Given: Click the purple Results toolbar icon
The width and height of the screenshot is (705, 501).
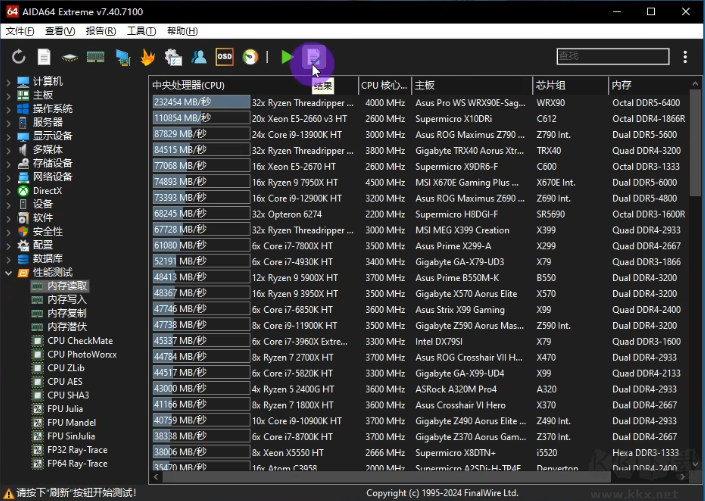Looking at the screenshot, I should [x=312, y=57].
